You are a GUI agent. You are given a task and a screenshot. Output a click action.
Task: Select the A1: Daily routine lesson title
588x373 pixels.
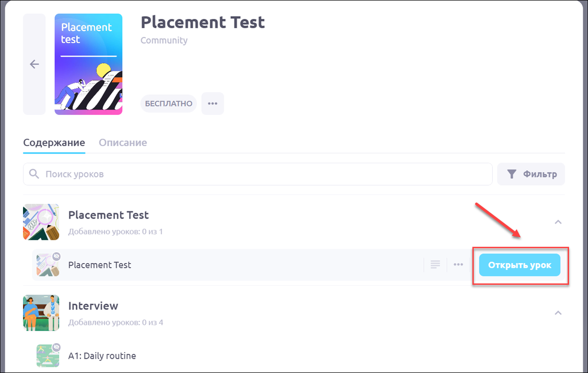(102, 356)
